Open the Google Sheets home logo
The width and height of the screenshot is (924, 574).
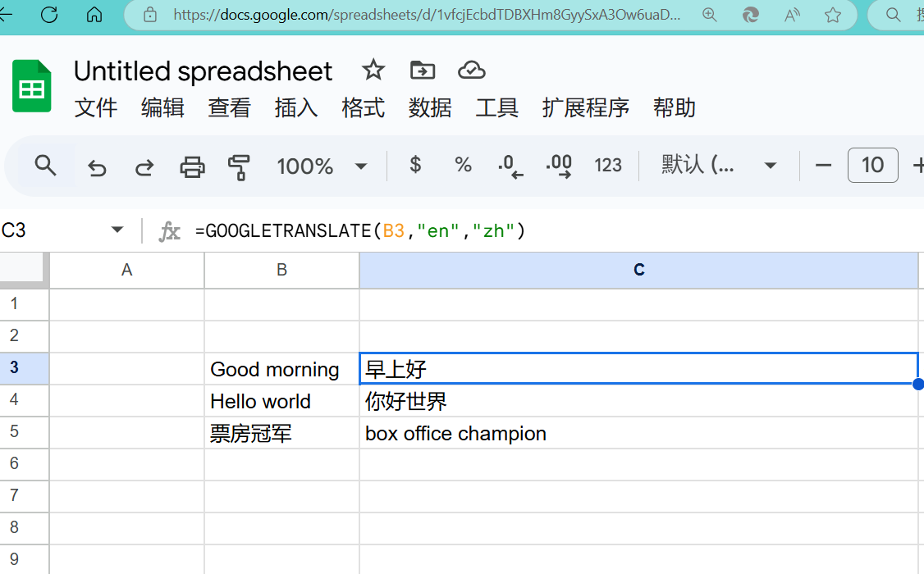pyautogui.click(x=32, y=86)
